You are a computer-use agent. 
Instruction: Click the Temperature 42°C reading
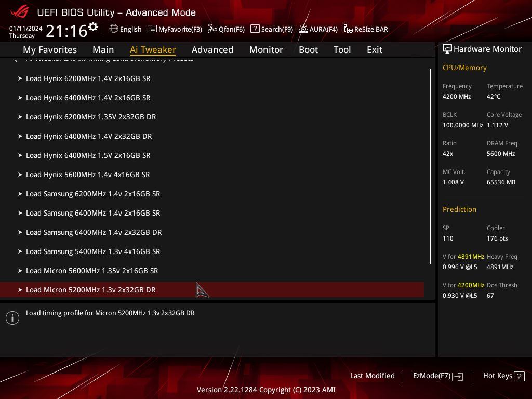click(x=494, y=96)
